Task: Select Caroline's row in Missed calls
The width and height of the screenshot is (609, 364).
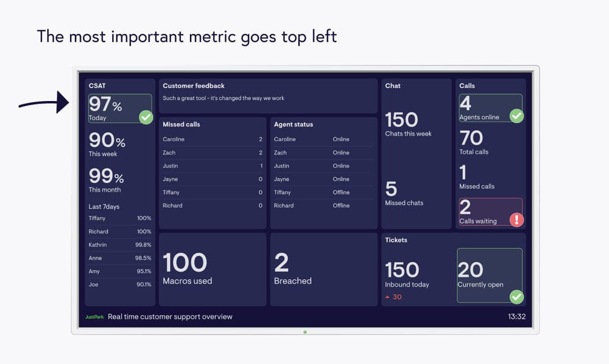Action: pos(212,139)
